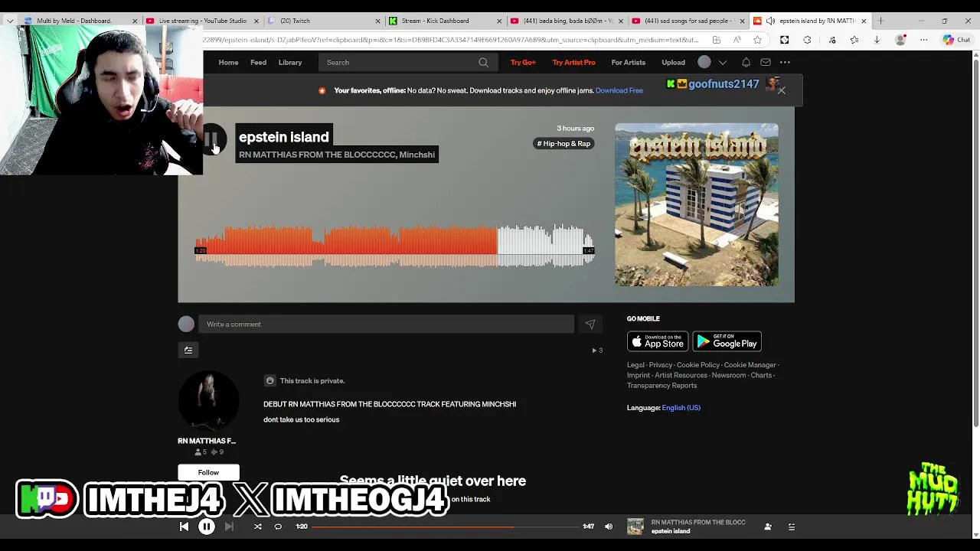Open Edge settings and more menu

pos(924,40)
